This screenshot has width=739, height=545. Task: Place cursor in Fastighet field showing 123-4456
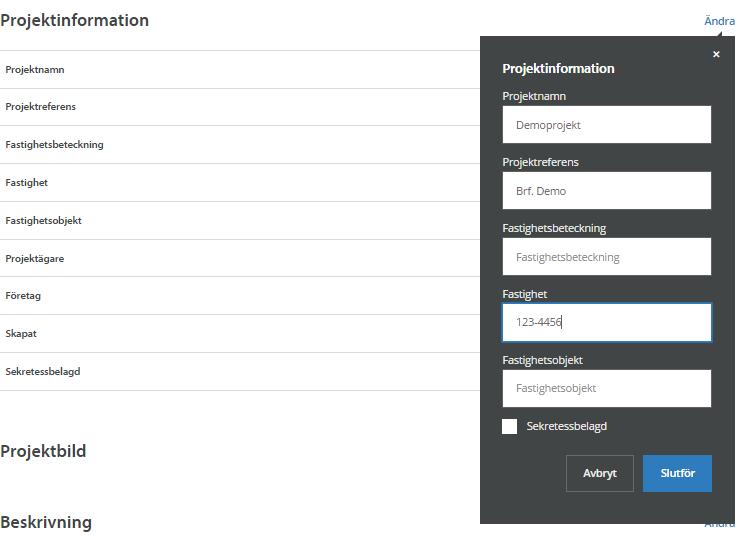pyautogui.click(x=607, y=322)
